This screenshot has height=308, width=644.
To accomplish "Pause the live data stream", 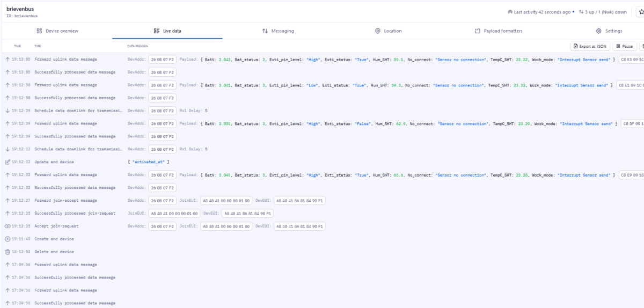I will click(625, 47).
